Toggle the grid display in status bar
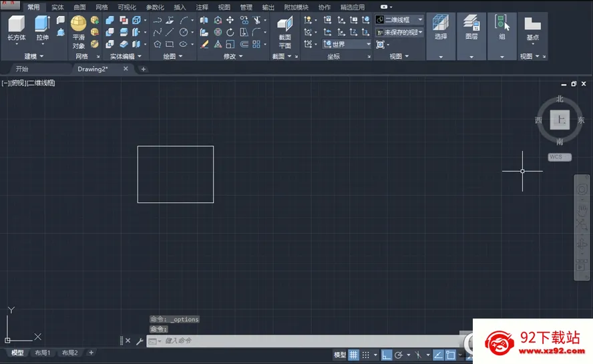 (x=353, y=355)
